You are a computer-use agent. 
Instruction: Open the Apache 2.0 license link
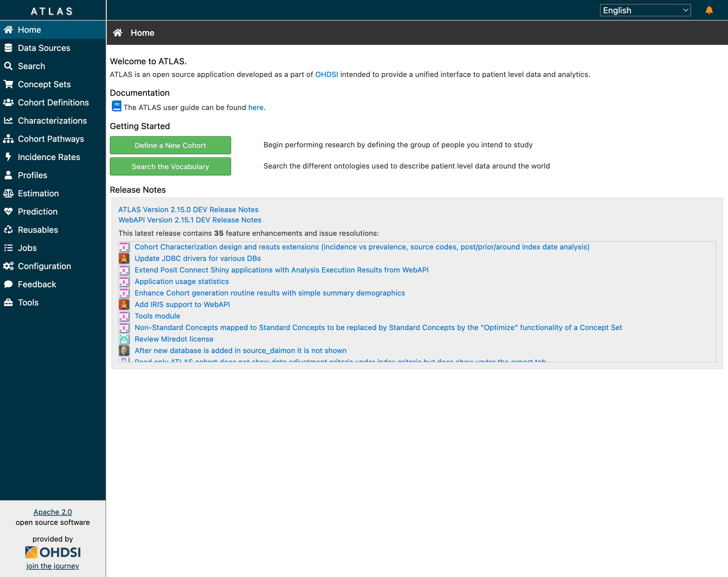pos(53,512)
